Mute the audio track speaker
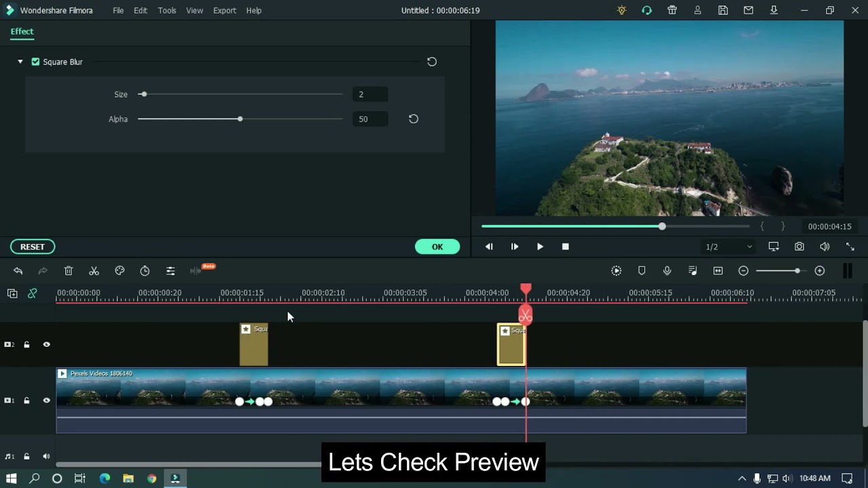This screenshot has width=868, height=488. click(47, 456)
